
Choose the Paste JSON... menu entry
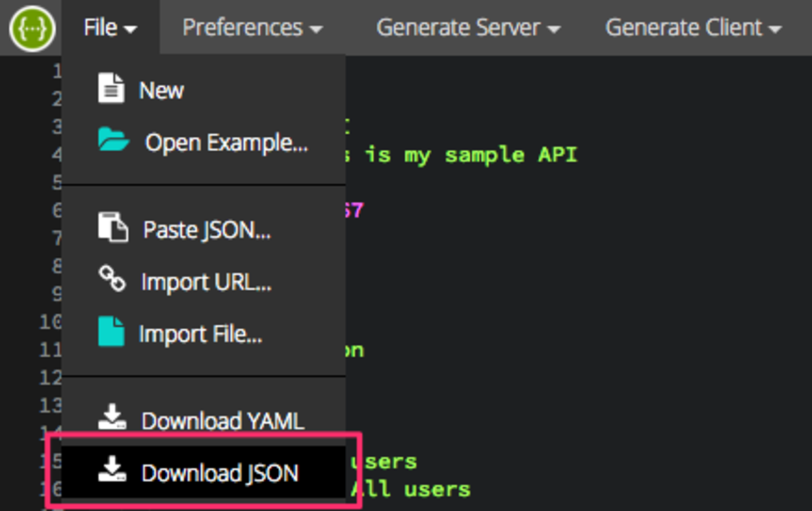click(204, 229)
